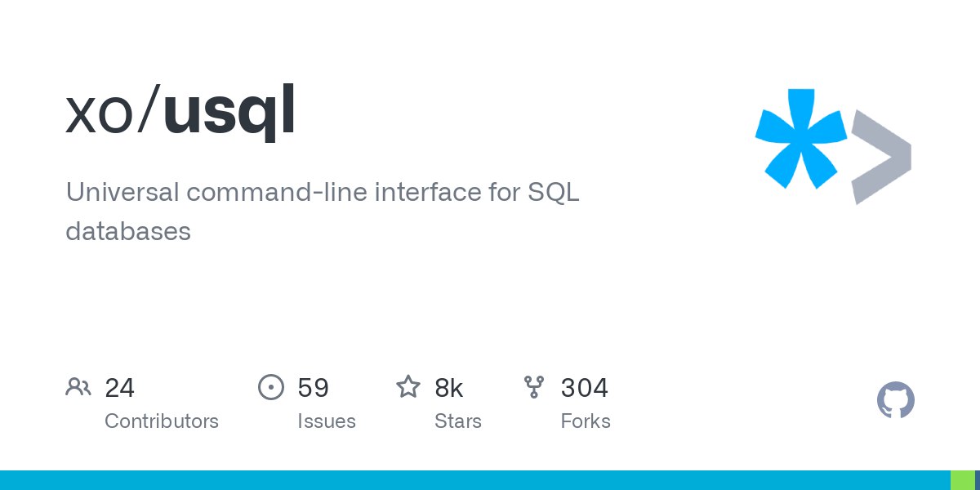Click the contributors people icon
Screen dimensions: 980x490
coord(78,387)
